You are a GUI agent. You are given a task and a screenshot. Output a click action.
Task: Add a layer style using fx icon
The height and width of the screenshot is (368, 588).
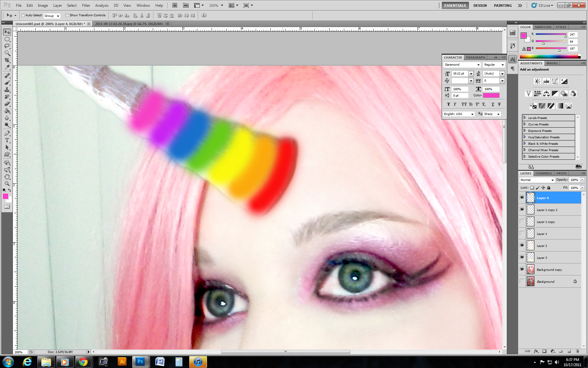(536, 351)
